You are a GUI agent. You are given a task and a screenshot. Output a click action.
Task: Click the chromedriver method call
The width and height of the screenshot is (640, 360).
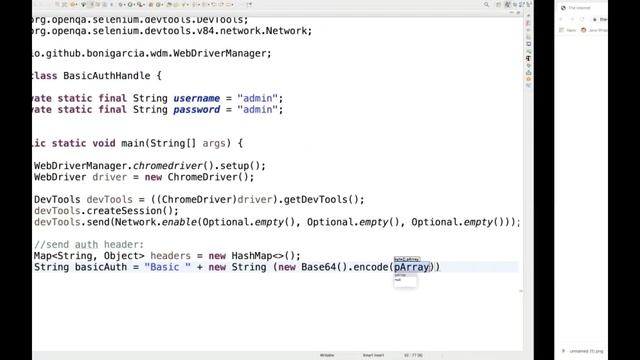168,166
